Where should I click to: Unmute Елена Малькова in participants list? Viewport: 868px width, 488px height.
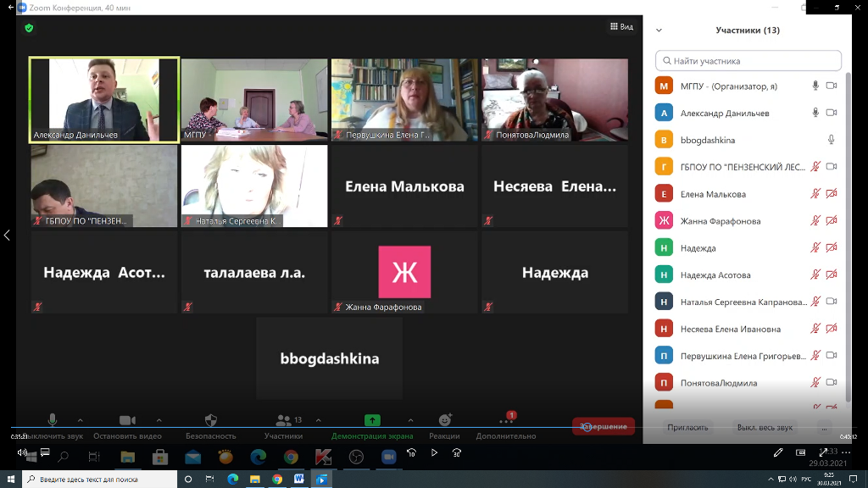tap(815, 194)
